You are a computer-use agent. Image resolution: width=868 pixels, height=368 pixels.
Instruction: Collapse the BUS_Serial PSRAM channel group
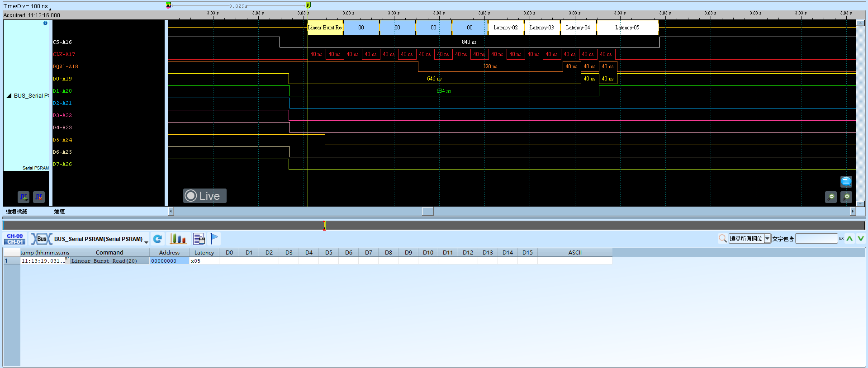(x=9, y=96)
